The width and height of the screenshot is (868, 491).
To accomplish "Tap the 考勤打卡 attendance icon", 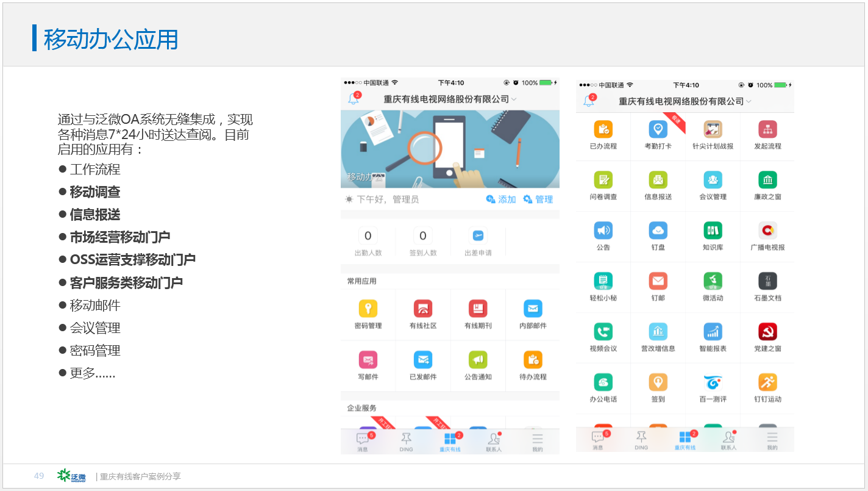I will [658, 129].
